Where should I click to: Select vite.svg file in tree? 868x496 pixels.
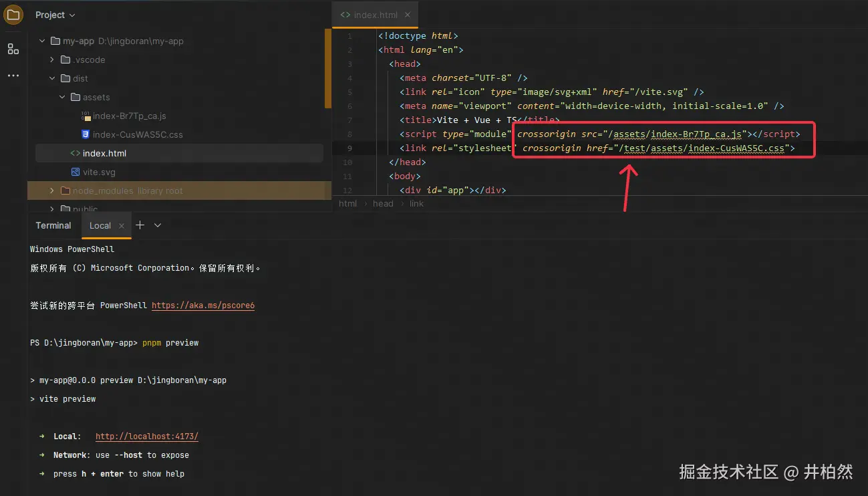(x=99, y=172)
